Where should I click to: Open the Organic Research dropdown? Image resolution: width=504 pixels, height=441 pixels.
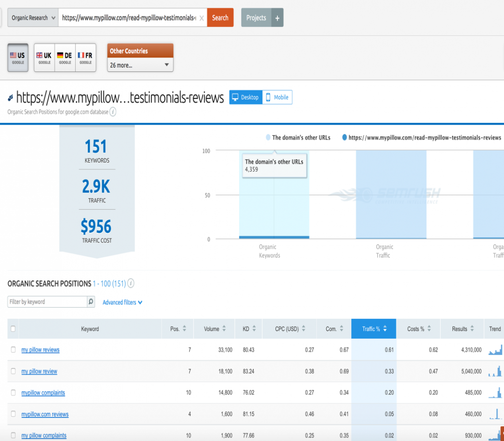point(33,17)
